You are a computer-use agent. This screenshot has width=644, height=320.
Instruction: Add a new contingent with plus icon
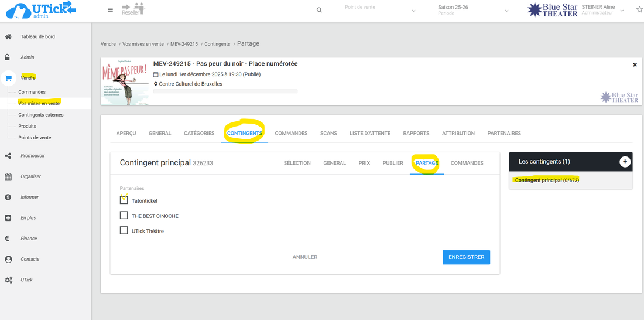pyautogui.click(x=625, y=161)
